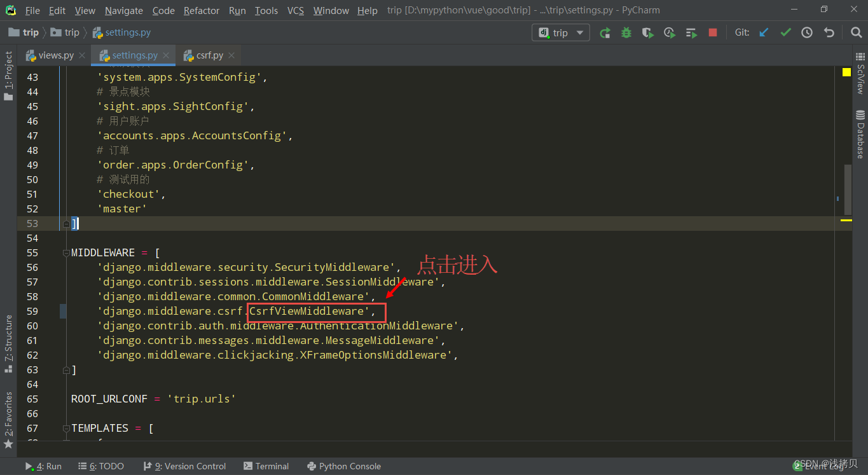Open the trip run configuration dropdown

pos(560,32)
